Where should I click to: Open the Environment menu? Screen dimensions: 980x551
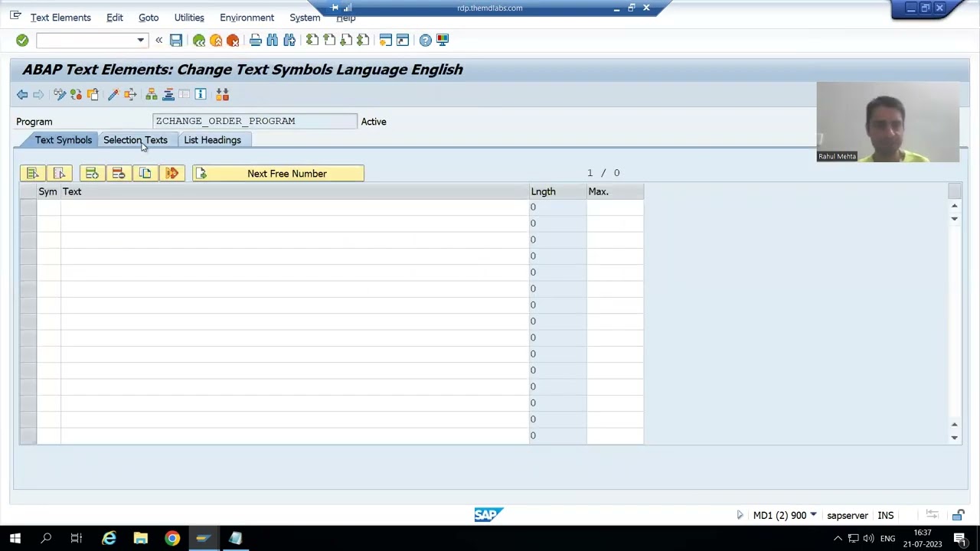click(247, 18)
